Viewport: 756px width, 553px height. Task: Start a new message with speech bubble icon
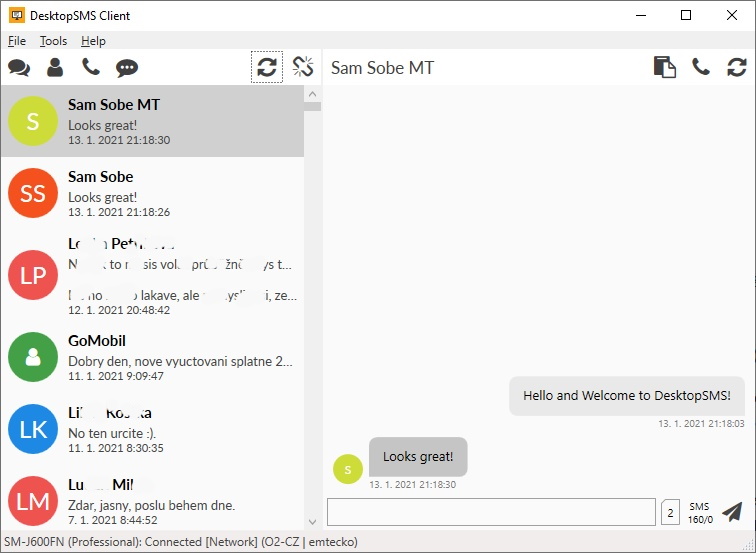coord(127,68)
